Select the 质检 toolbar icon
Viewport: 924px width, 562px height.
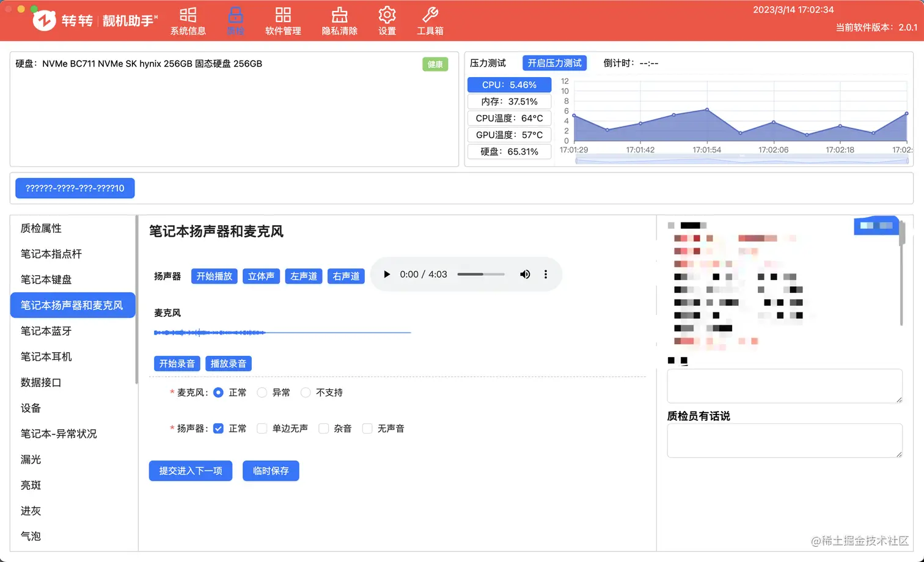(235, 20)
